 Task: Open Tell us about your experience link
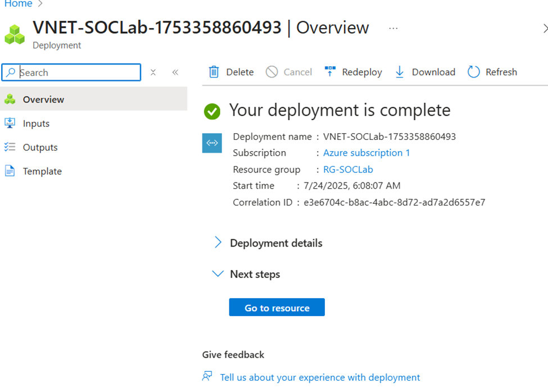click(320, 377)
